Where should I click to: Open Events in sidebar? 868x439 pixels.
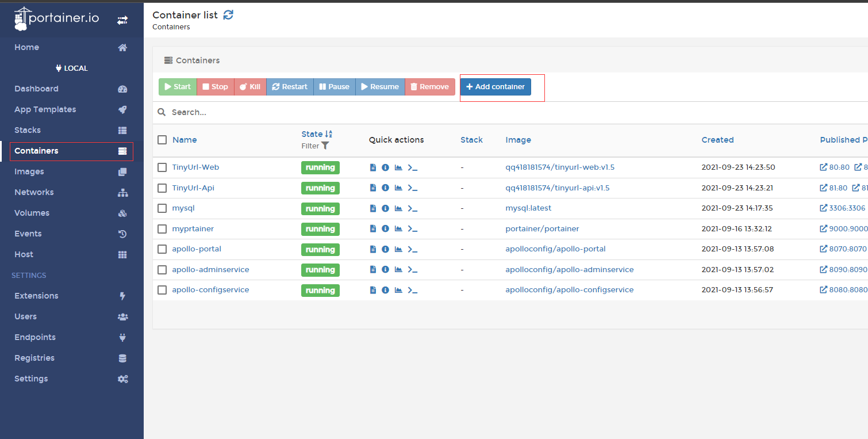click(71, 234)
